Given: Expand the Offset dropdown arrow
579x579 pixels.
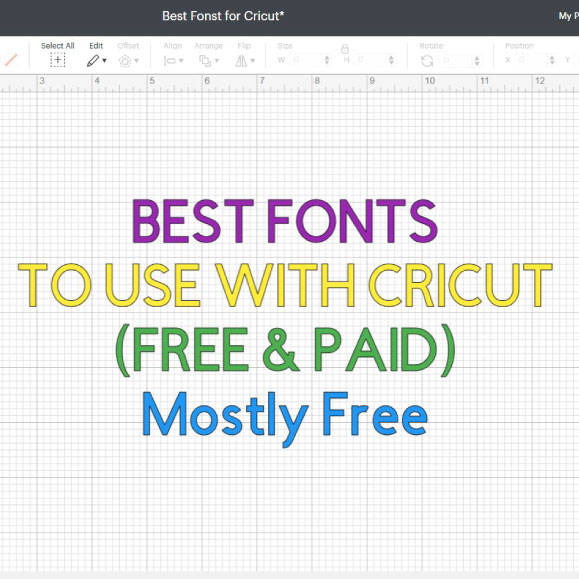Looking at the screenshot, I should pos(137,61).
